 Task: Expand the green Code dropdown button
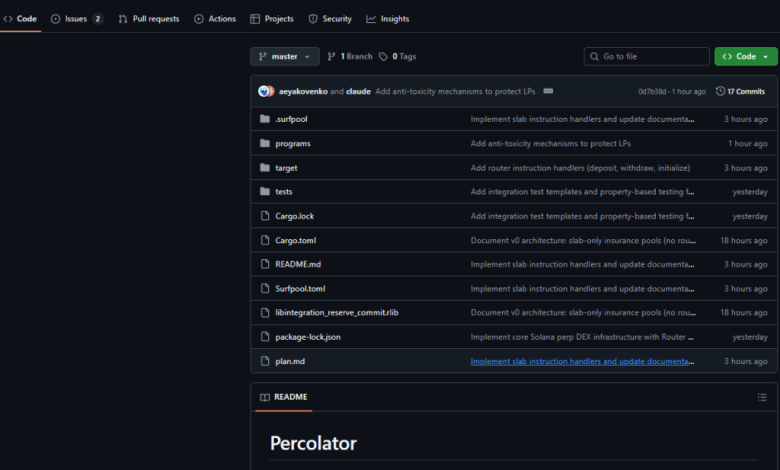coord(745,57)
